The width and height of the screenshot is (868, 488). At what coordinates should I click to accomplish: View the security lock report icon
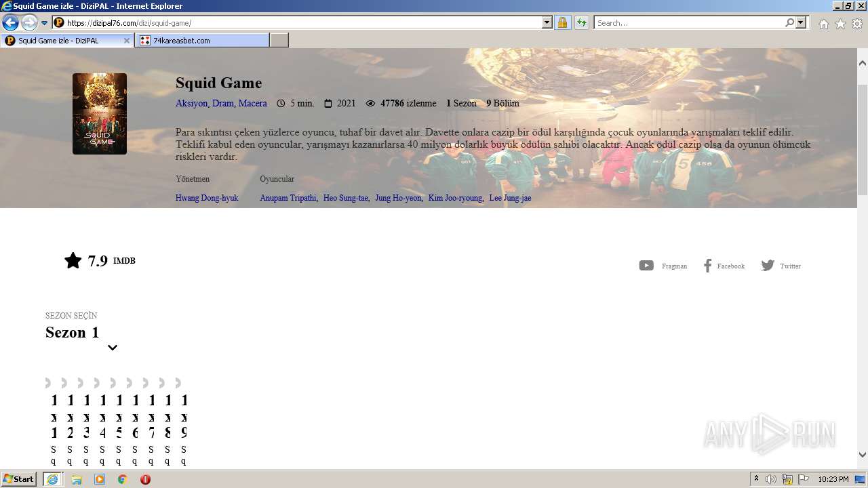(x=562, y=22)
